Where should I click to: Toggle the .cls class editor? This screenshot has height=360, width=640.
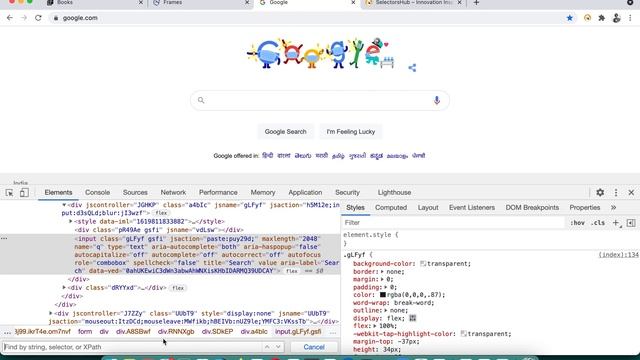tap(598, 223)
